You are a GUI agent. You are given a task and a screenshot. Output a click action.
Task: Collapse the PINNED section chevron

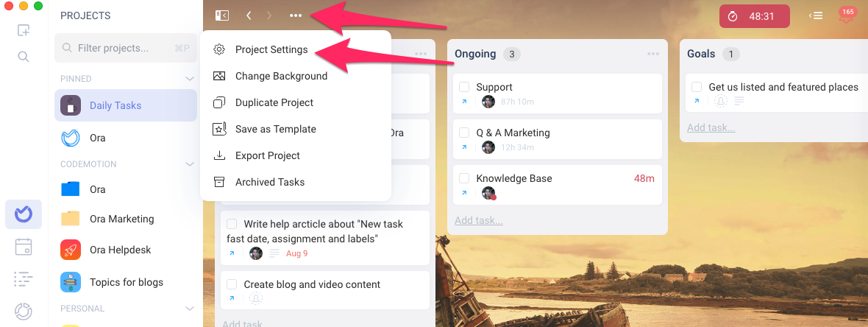[x=190, y=79]
